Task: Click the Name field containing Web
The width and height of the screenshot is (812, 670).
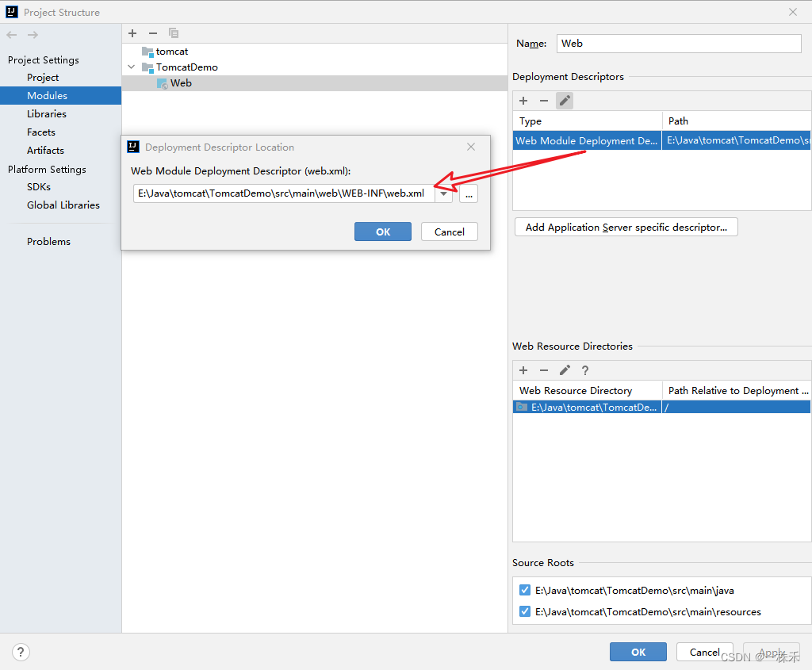Action: pos(679,44)
